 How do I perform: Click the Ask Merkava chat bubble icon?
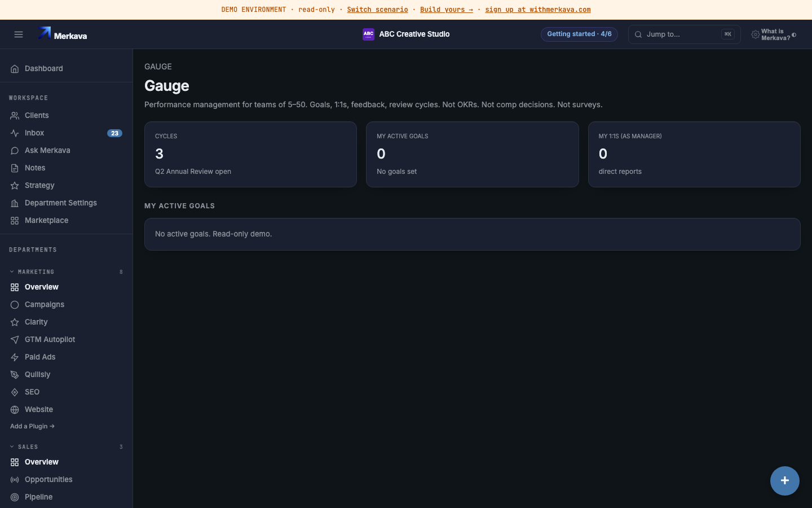pos(15,151)
